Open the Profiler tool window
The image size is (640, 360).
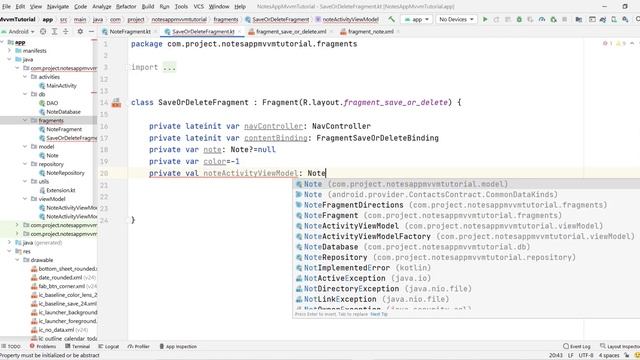click(139, 346)
